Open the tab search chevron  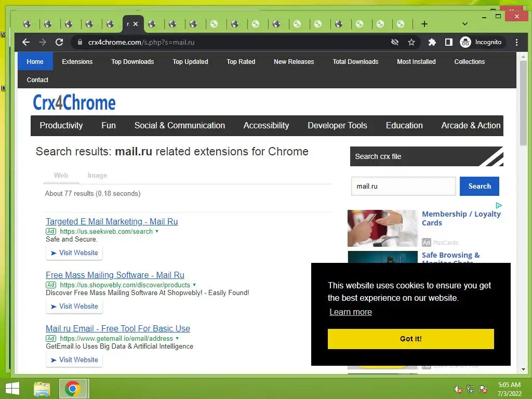click(465, 24)
